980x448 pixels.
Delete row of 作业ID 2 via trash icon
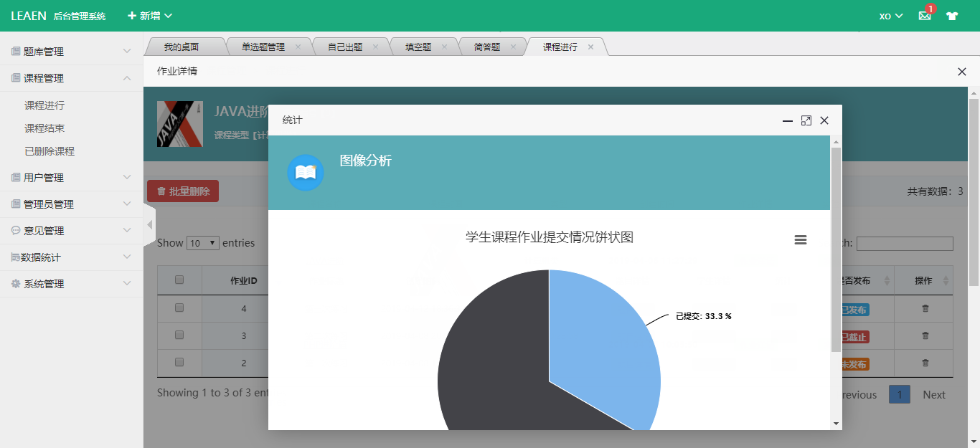(x=925, y=363)
